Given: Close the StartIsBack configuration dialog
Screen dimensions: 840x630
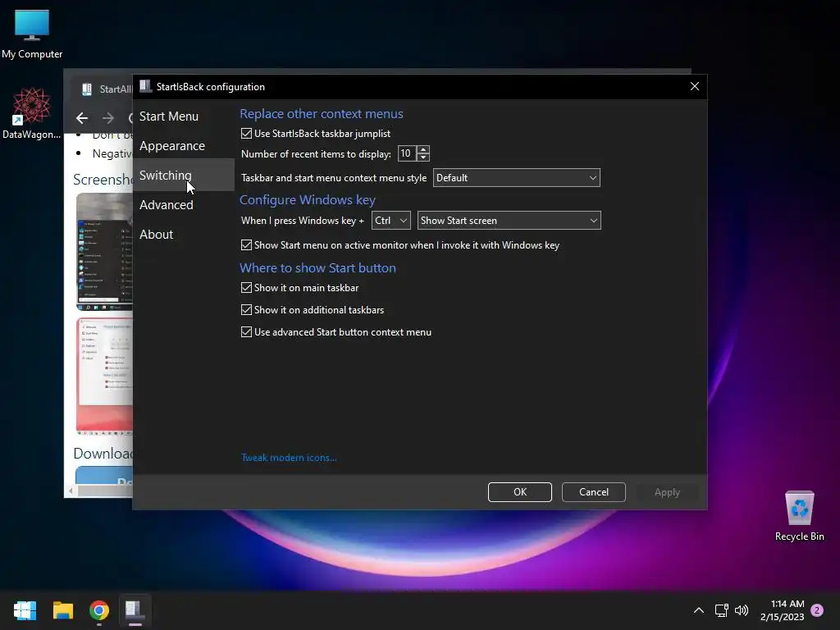Looking at the screenshot, I should 694,86.
